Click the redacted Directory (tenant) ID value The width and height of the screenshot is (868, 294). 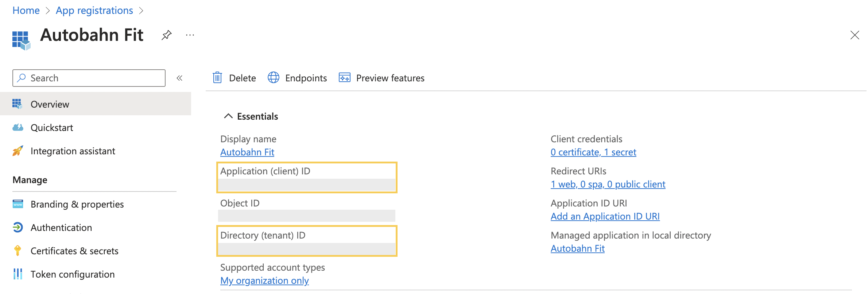tap(307, 249)
